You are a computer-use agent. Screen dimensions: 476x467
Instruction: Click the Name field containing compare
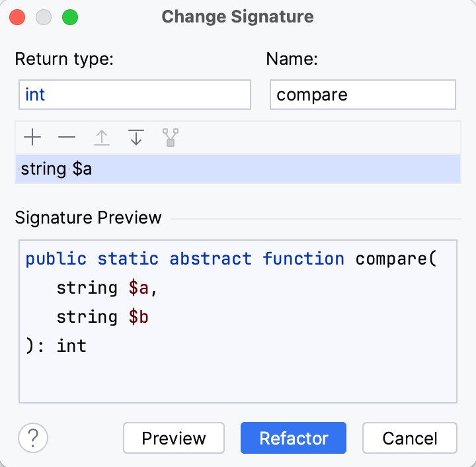(362, 95)
